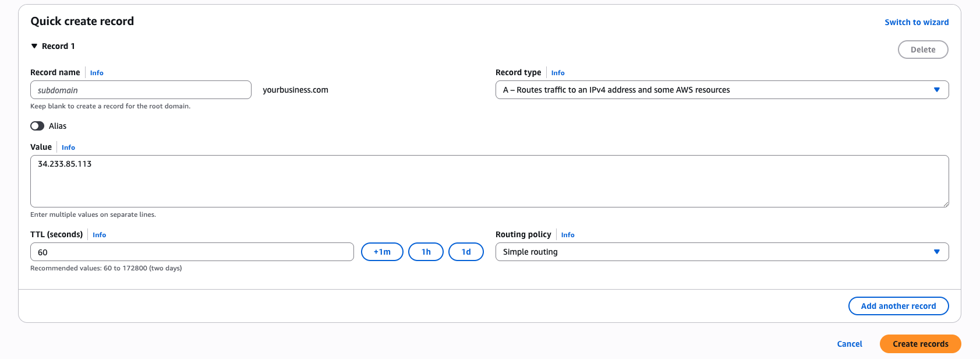Viewport: 980px width, 359px height.
Task: Click the Quick create record heading
Action: [x=82, y=21]
